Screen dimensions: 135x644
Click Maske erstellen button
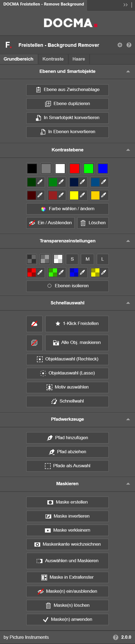point(67,502)
